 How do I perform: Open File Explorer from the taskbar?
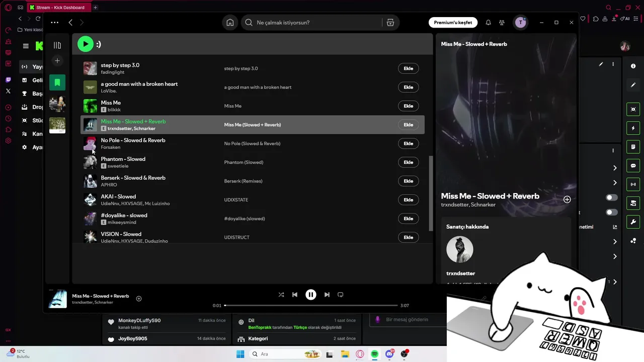point(345,354)
